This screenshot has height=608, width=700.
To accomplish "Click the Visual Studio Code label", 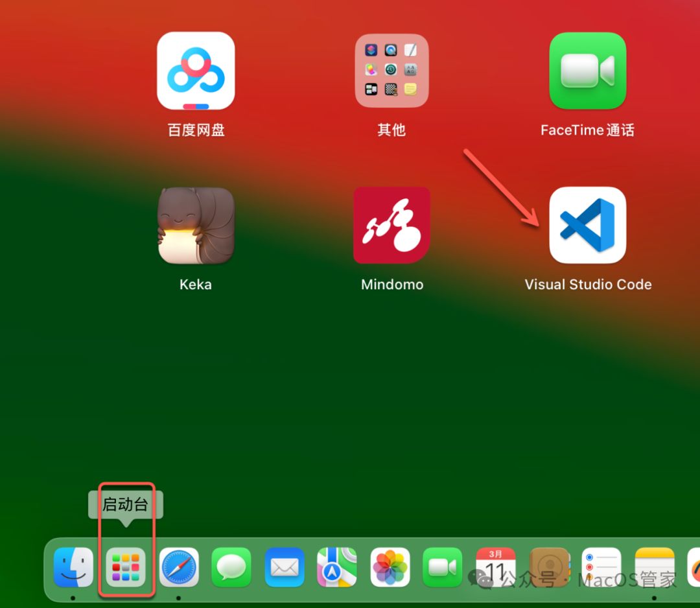I will coord(588,285).
